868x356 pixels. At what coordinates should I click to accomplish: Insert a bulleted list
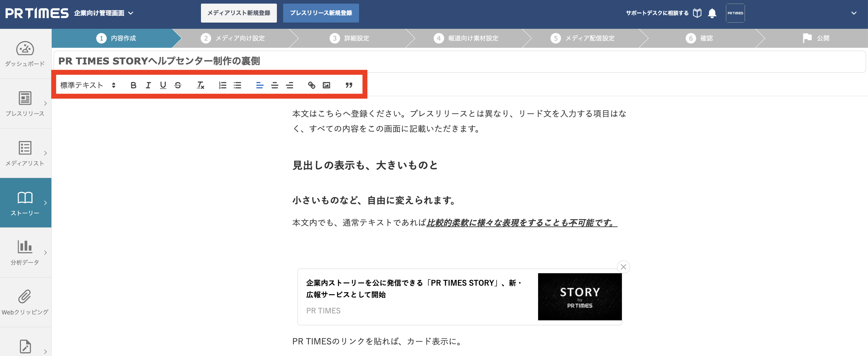238,85
